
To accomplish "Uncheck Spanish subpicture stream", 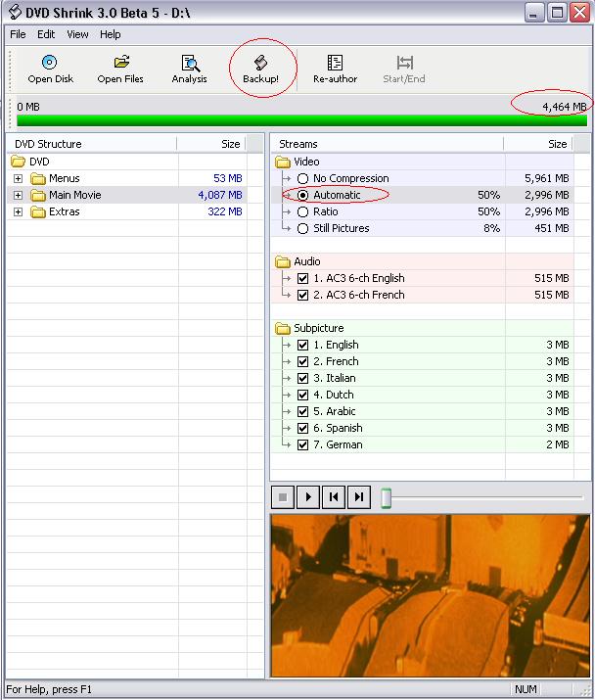I will 302,428.
